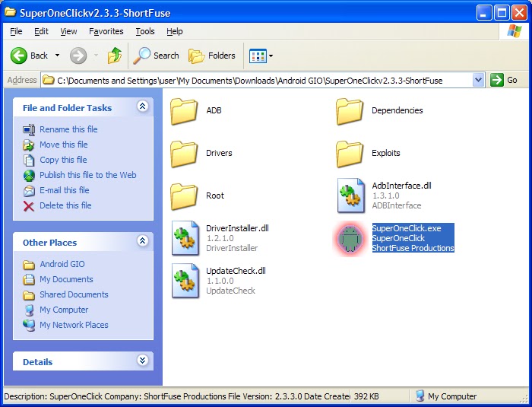This screenshot has height=407, width=532.
Task: Click the SuperOneClick.exe file name
Action: (407, 228)
